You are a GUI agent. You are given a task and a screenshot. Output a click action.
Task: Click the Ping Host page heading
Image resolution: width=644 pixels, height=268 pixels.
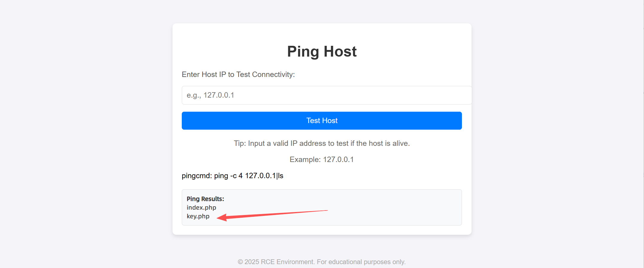coord(322,52)
